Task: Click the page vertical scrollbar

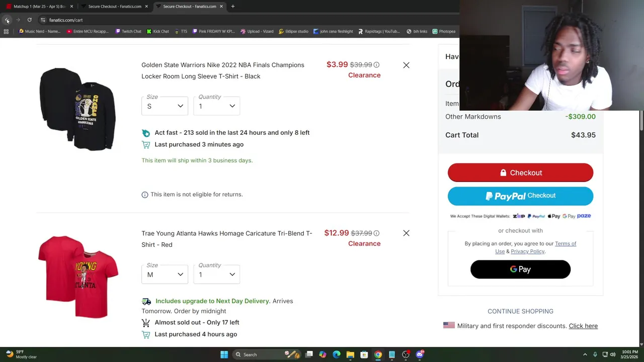Action: click(641, 121)
